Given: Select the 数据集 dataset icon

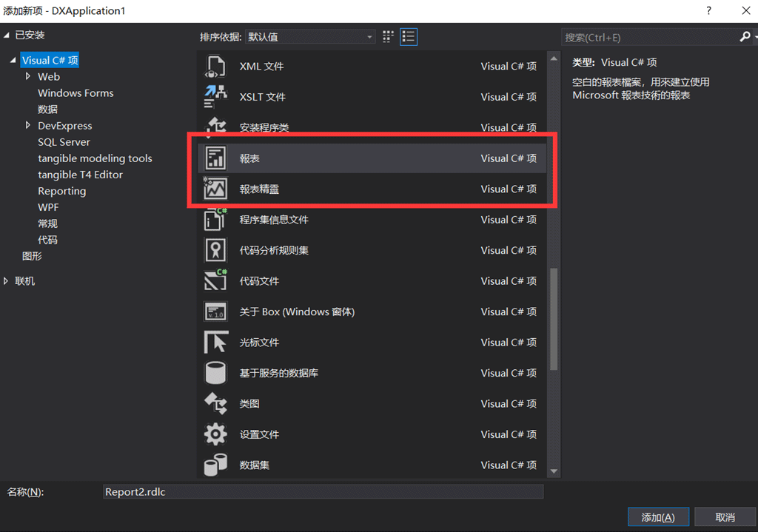Looking at the screenshot, I should tap(215, 465).
